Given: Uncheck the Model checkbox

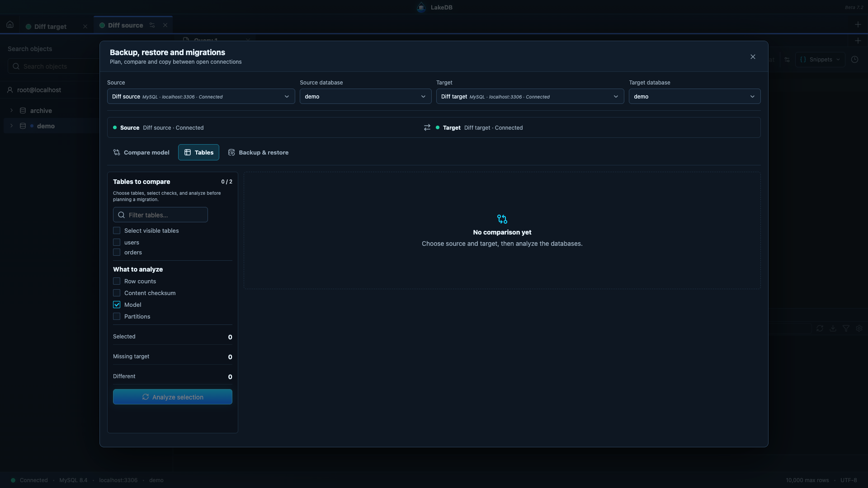Looking at the screenshot, I should 117,305.
